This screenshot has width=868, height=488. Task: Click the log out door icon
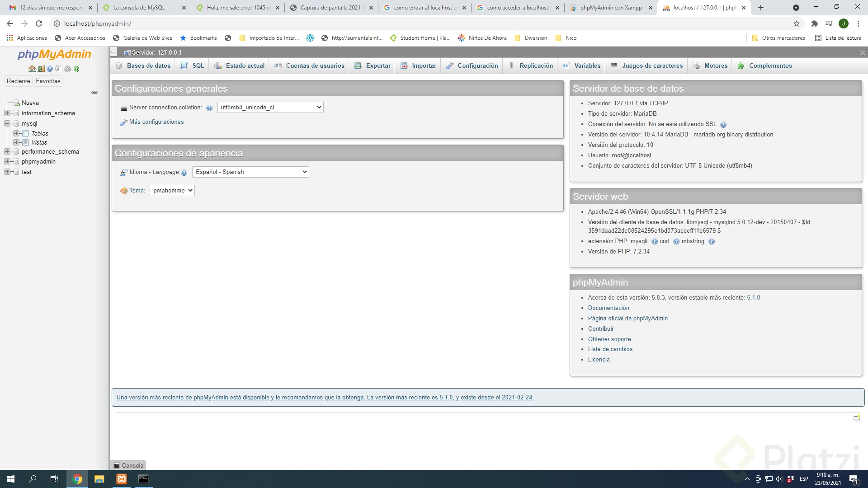click(x=41, y=69)
